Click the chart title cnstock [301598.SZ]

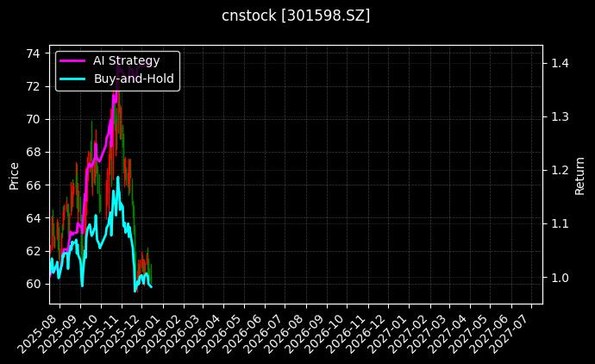(296, 16)
